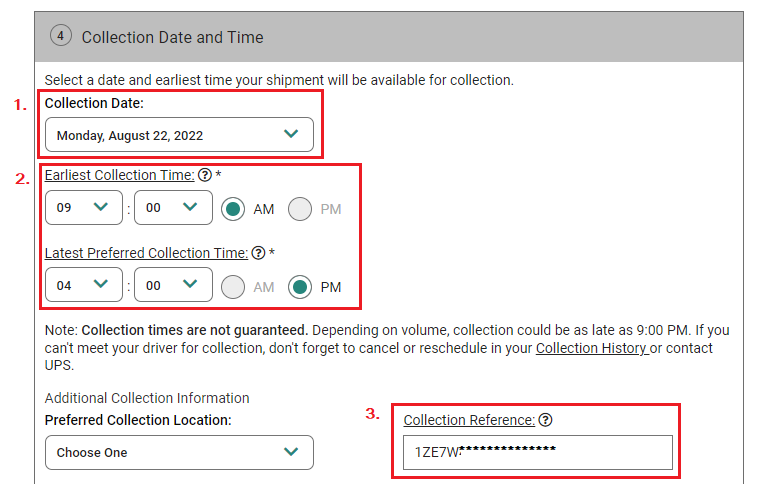The height and width of the screenshot is (495, 764).
Task: Open Earliest Collection Time hour dropdown
Action: pyautogui.click(x=84, y=208)
